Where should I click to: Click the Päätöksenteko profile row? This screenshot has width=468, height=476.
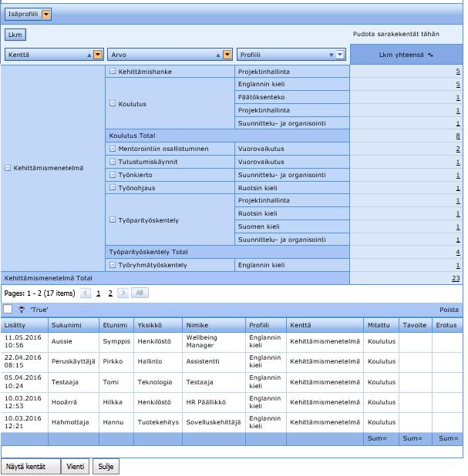click(x=292, y=97)
